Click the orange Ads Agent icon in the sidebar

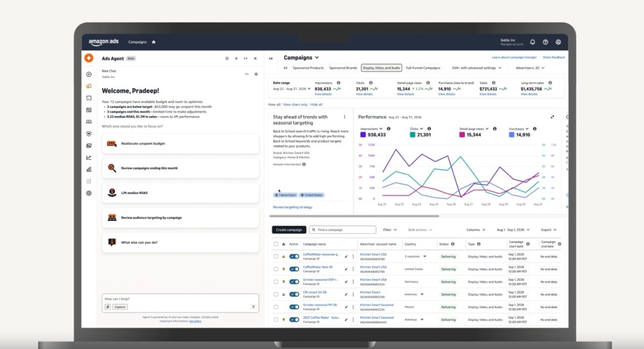[89, 59]
